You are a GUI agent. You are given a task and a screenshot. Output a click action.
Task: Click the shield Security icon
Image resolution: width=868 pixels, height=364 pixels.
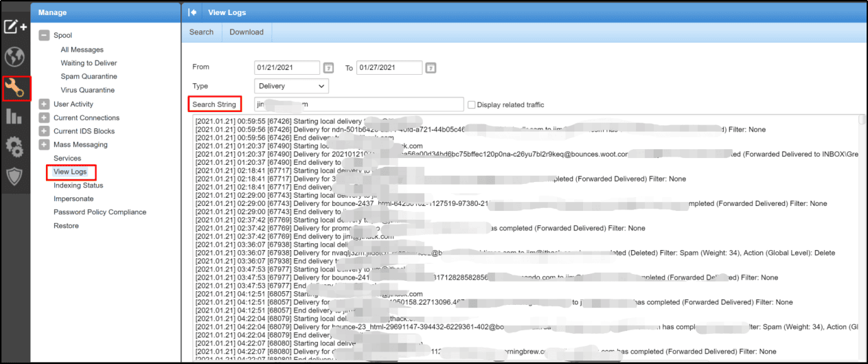pos(14,177)
